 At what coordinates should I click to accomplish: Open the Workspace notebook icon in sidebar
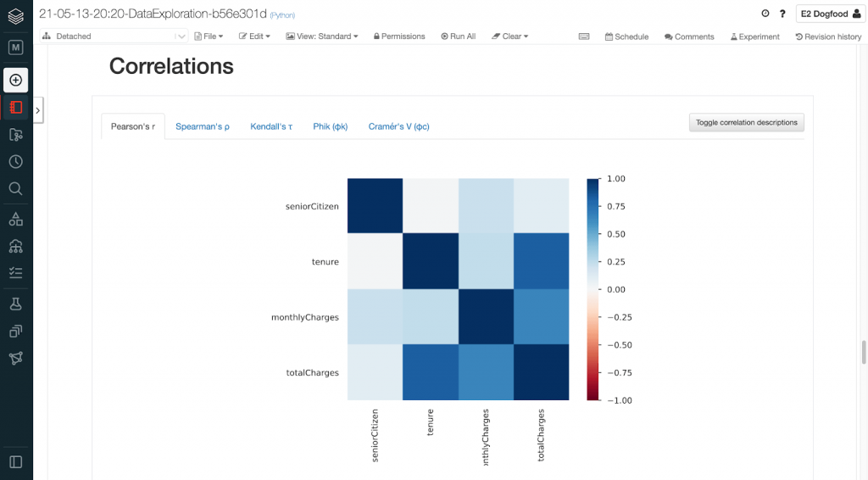point(15,107)
